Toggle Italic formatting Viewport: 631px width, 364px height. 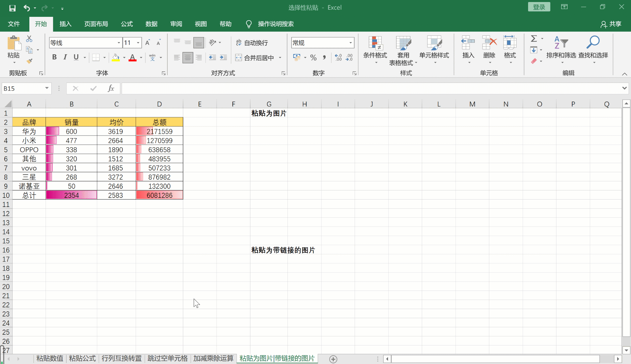click(65, 57)
